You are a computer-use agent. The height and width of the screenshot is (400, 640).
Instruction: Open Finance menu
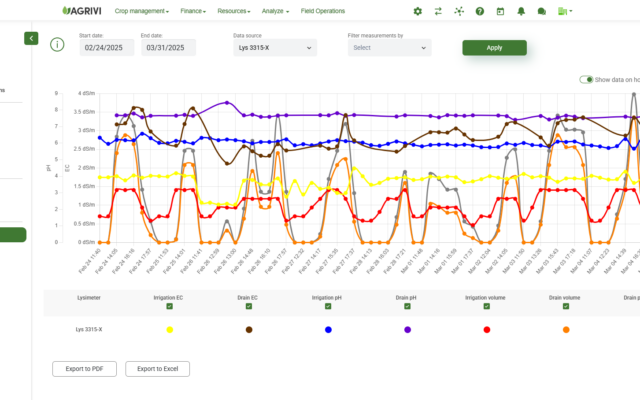pyautogui.click(x=193, y=11)
